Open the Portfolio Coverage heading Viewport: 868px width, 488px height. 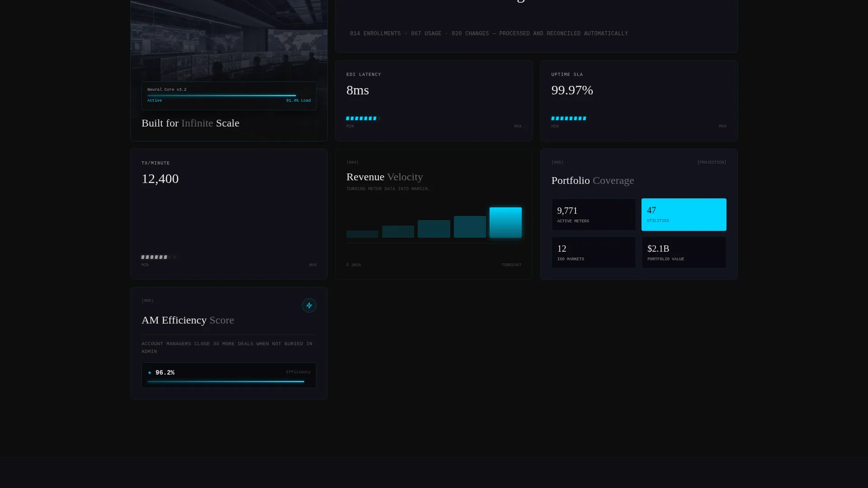[x=593, y=180]
